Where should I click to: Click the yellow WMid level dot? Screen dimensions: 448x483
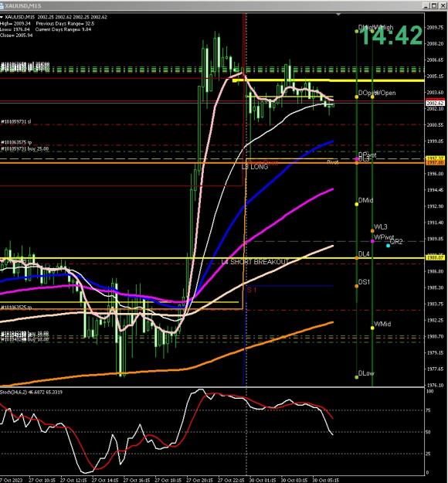(x=372, y=328)
